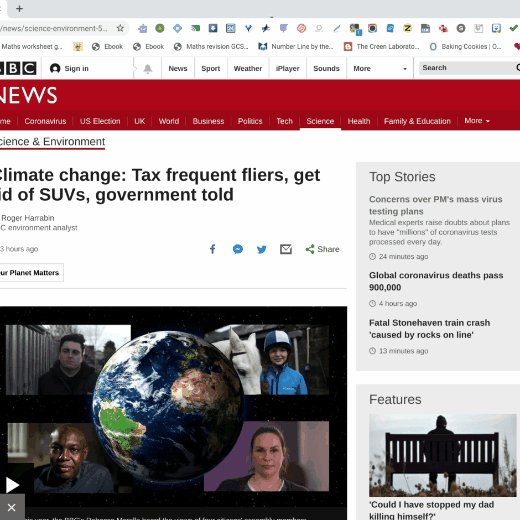Share article via Messenger
Screen dimensions: 520x520
click(238, 249)
